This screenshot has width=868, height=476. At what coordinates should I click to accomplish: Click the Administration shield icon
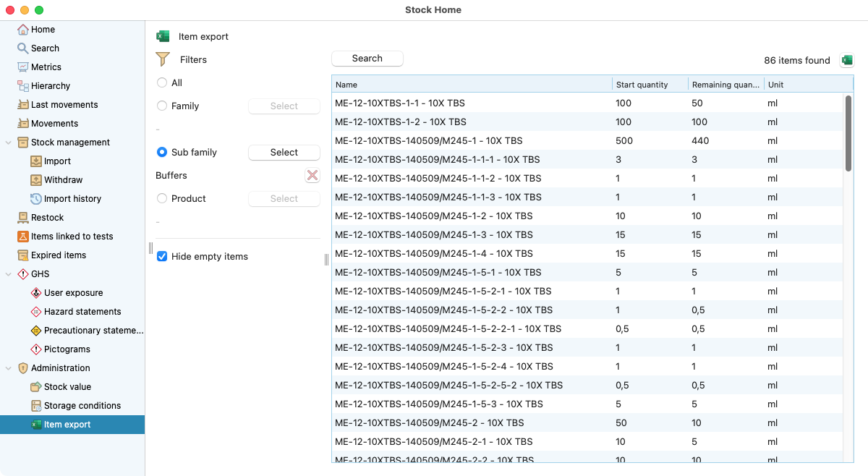click(23, 368)
